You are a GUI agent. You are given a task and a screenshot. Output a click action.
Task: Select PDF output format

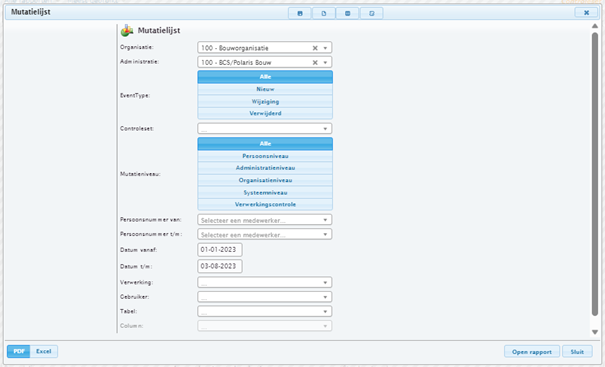(x=19, y=351)
